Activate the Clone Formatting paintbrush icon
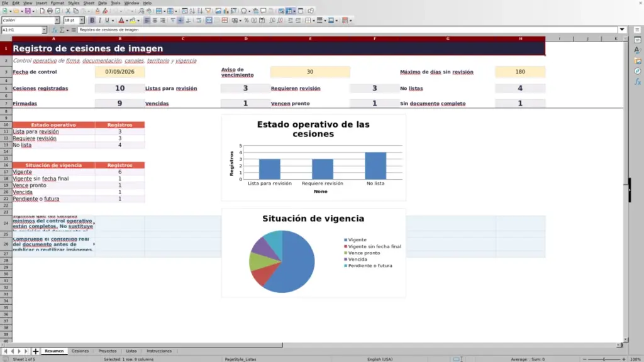 click(x=97, y=11)
